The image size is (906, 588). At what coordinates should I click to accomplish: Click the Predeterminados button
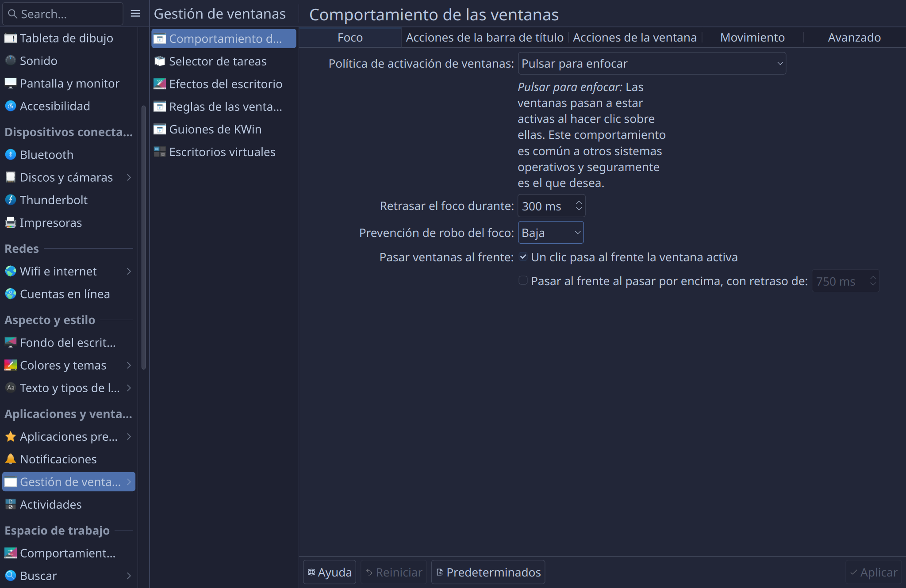click(x=488, y=572)
